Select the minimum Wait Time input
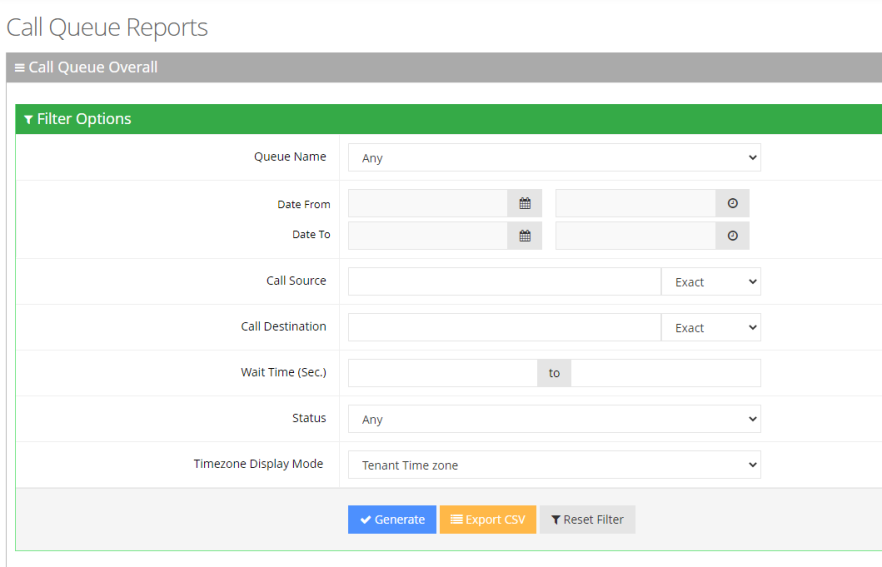Viewport: 882px width, 567px height. point(442,373)
